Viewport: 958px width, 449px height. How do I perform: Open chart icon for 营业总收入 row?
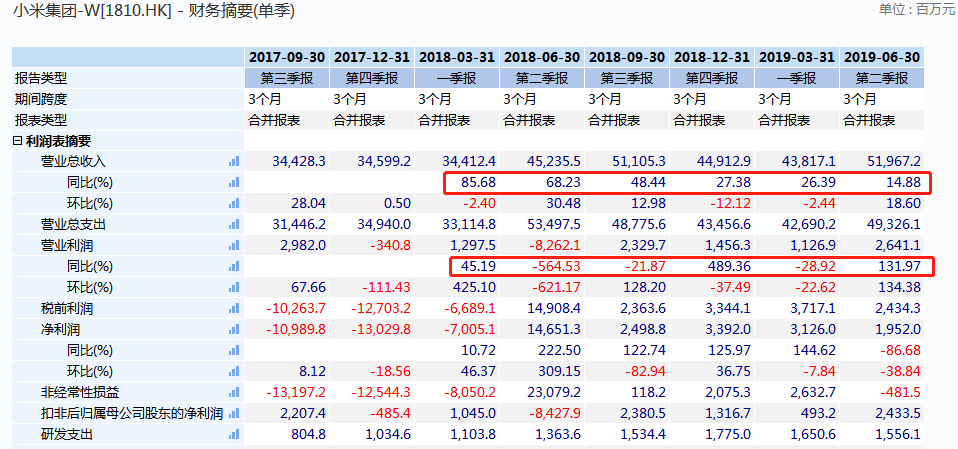point(234,162)
